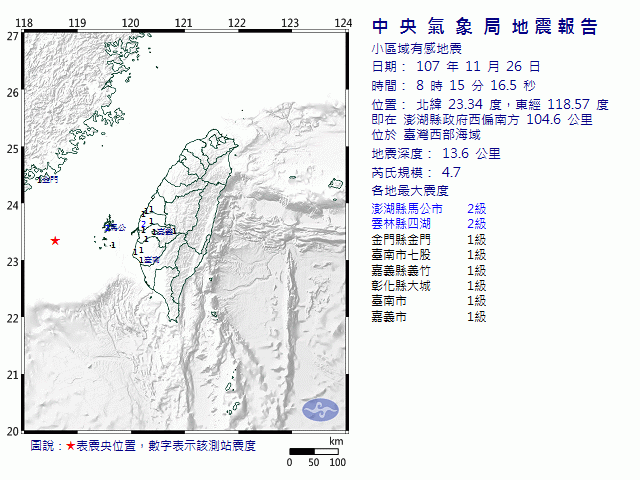This screenshot has height=480, width=640.
Task: Select the text 小區域有感地震
Action: point(416,49)
